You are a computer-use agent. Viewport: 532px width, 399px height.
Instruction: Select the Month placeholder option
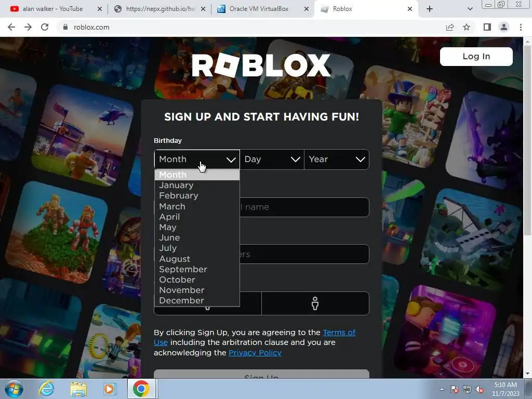pyautogui.click(x=197, y=175)
